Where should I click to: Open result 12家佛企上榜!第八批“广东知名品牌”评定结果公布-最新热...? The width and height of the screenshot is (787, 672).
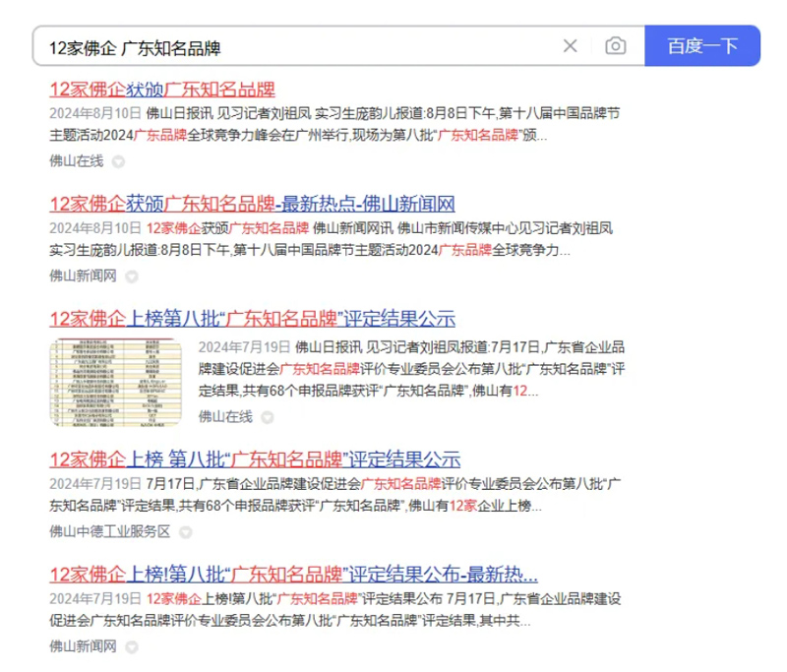pyautogui.click(x=293, y=575)
